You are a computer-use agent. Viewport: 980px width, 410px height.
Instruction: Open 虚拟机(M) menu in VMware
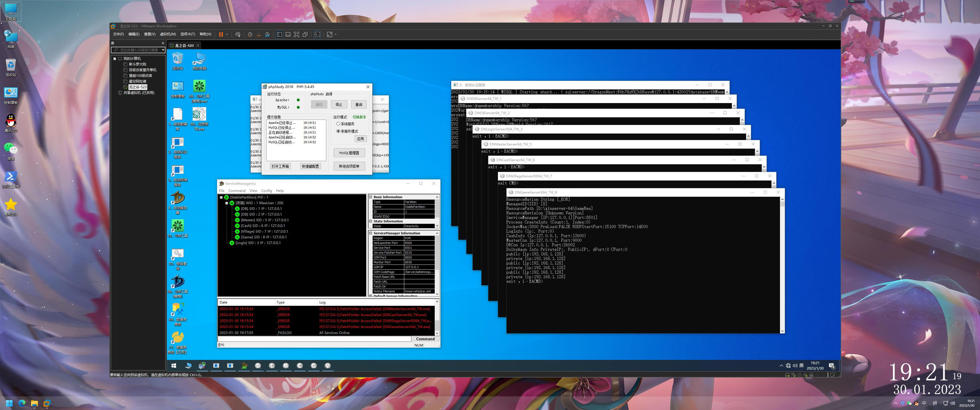[x=168, y=34]
